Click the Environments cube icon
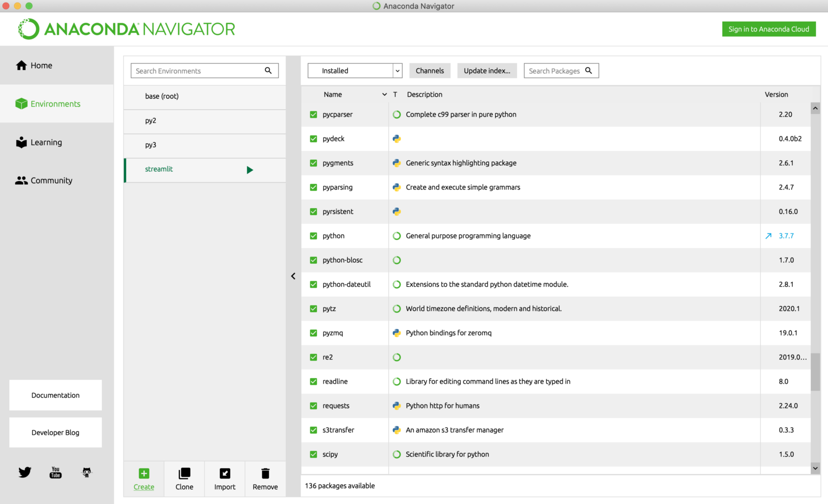 [x=21, y=103]
